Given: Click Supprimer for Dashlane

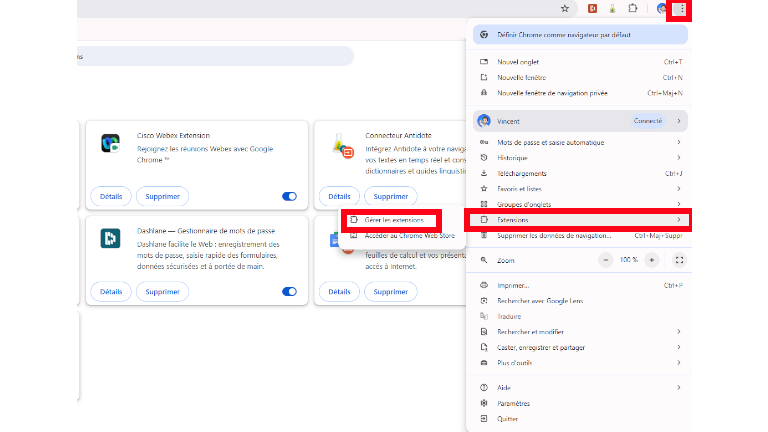Looking at the screenshot, I should click(163, 291).
